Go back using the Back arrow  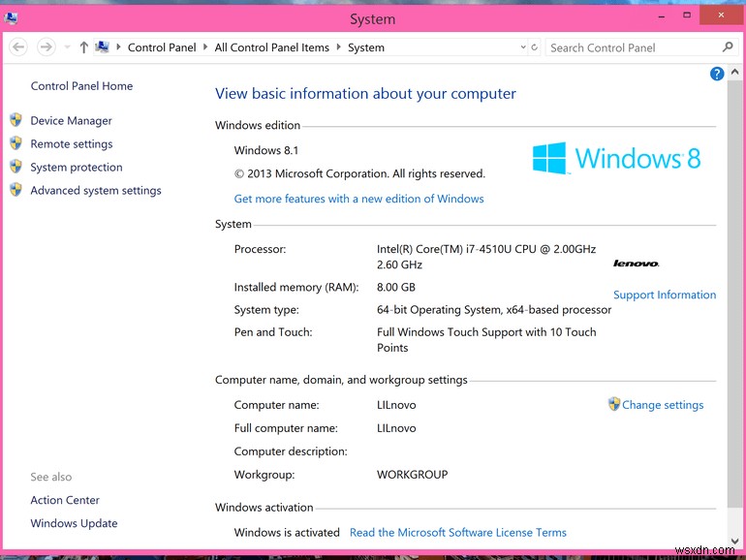[18, 47]
